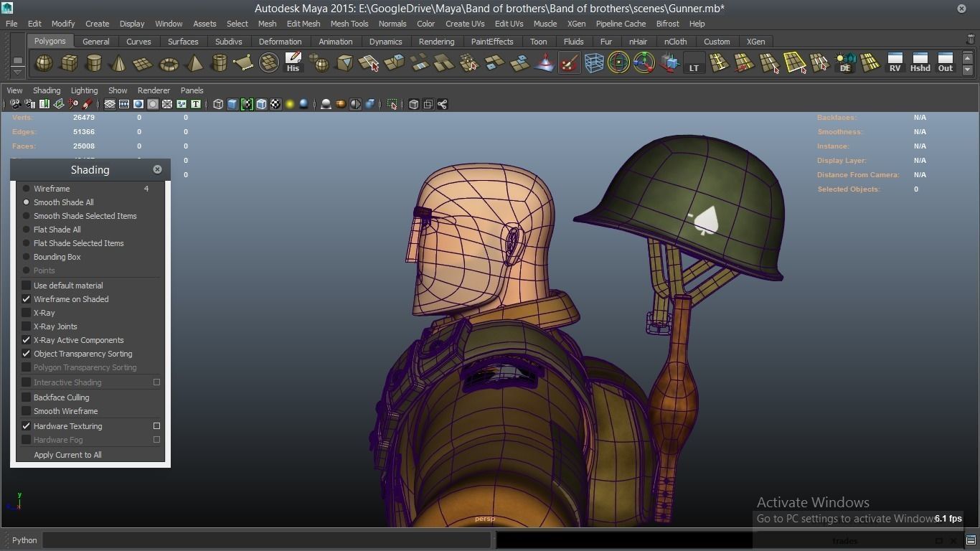Click the His (delete history) shelf icon

click(293, 63)
